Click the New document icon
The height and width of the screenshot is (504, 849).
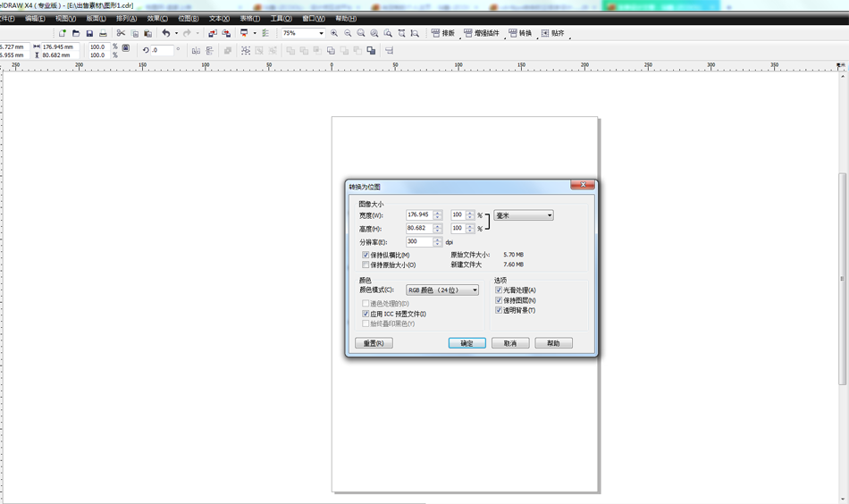62,33
